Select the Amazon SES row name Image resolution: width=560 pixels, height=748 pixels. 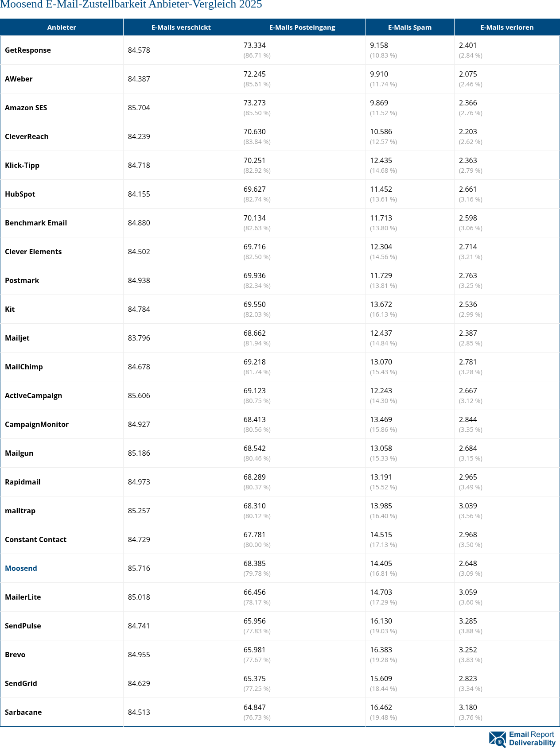[x=26, y=108]
